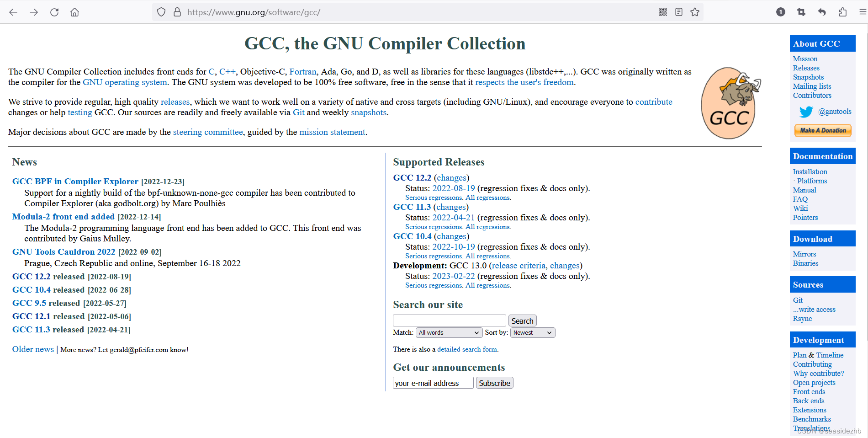Open the Match words dropdown
The width and height of the screenshot is (868, 438).
click(x=449, y=332)
